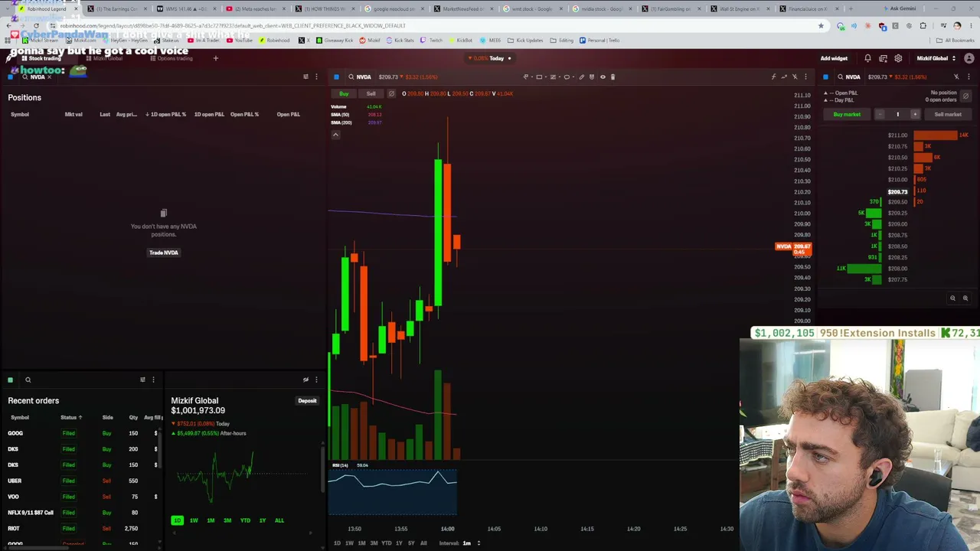
Task: Zoom in the order ladder
Action: pyautogui.click(x=965, y=298)
